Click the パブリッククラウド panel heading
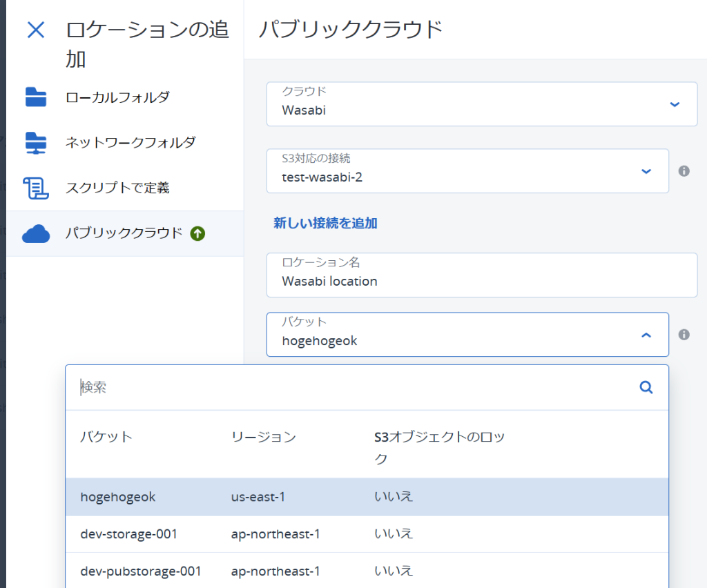 (x=351, y=29)
